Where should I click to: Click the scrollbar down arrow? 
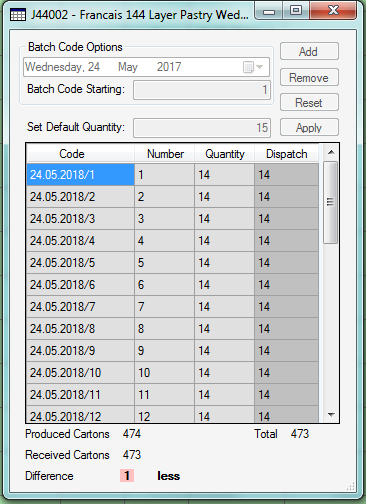pyautogui.click(x=331, y=415)
